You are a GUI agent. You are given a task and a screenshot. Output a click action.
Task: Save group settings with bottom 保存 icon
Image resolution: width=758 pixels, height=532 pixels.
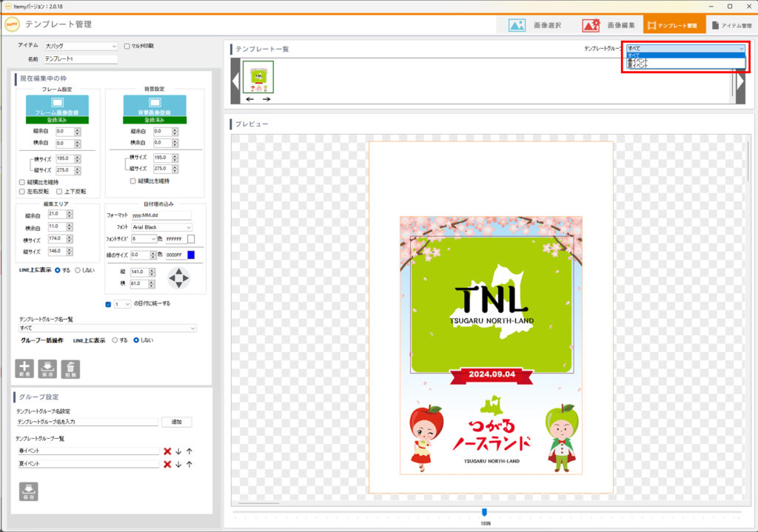(x=28, y=491)
